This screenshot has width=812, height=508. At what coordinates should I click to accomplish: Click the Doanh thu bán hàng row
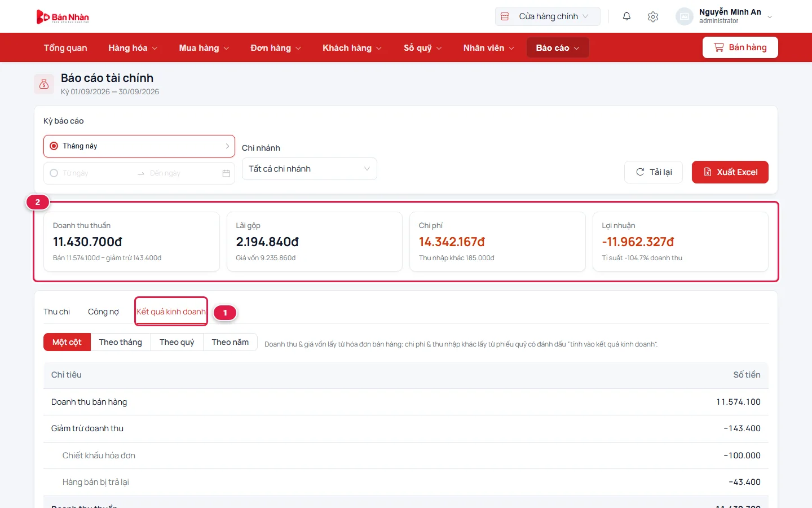point(406,402)
